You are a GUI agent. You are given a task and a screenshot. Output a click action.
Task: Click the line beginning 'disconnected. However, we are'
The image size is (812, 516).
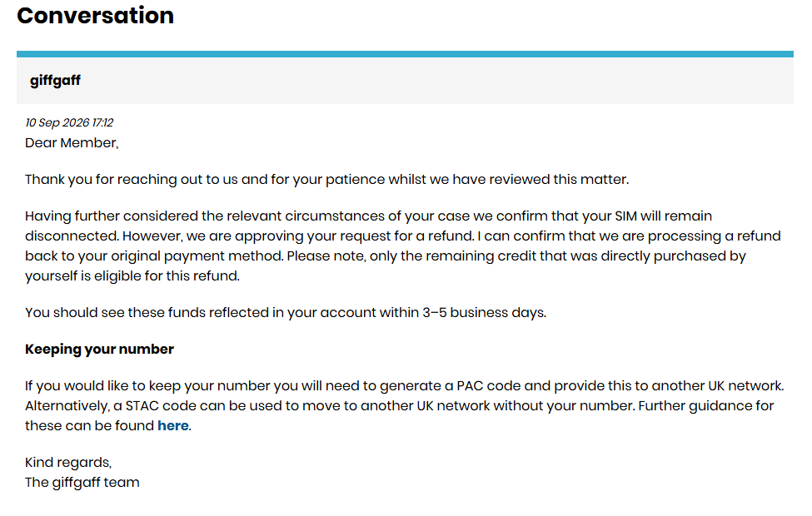[403, 236]
